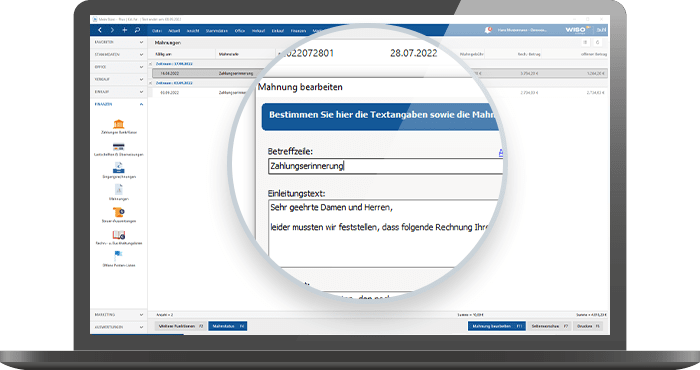This screenshot has height=370, width=700.
Task: Click the Mahnstatus F4 button
Action: pos(228,326)
